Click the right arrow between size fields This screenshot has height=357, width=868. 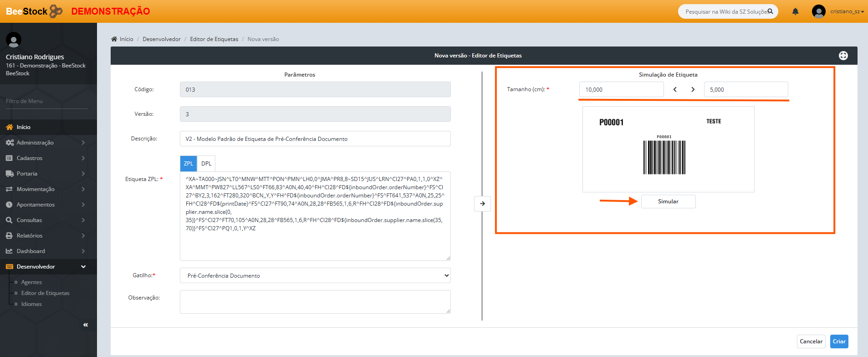[x=693, y=89]
